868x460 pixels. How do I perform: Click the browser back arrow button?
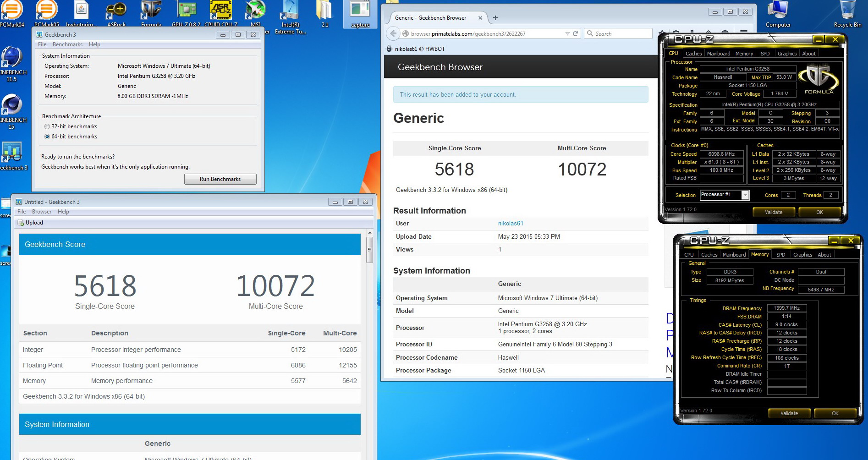(x=393, y=33)
